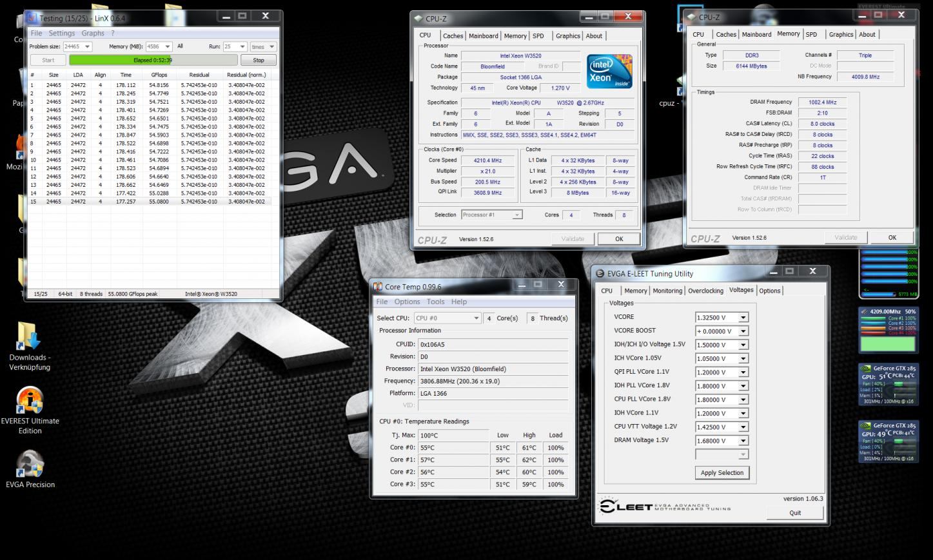Switch to E-LEET Options tab
The height and width of the screenshot is (560, 933).
pos(769,291)
